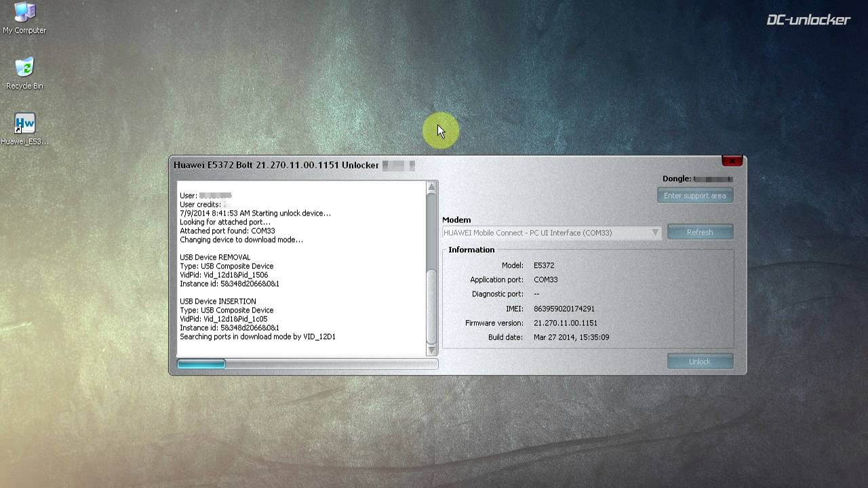
Task: Click the build date Mar 27 2014 value
Action: [572, 337]
